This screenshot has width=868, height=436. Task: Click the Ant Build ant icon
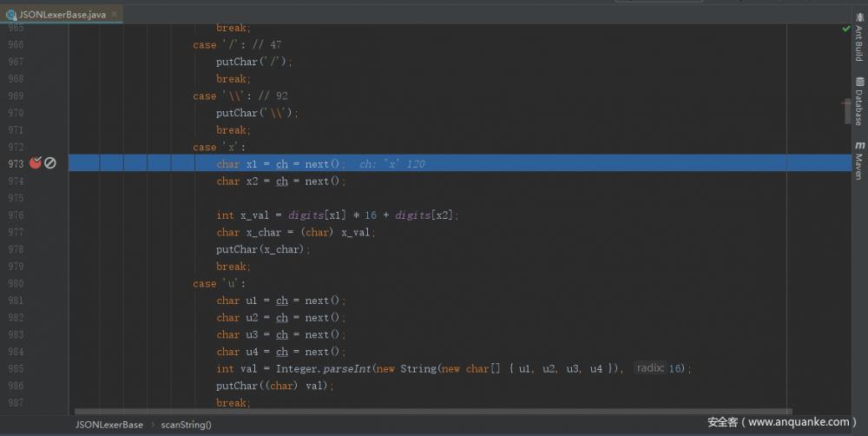859,17
